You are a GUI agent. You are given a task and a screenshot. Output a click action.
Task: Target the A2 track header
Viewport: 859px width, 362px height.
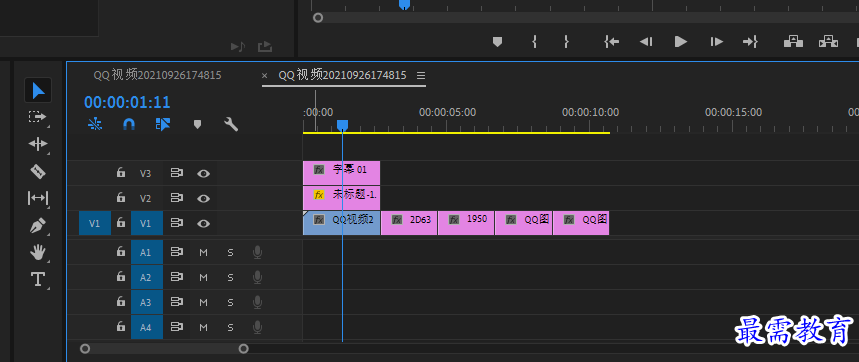pos(147,278)
